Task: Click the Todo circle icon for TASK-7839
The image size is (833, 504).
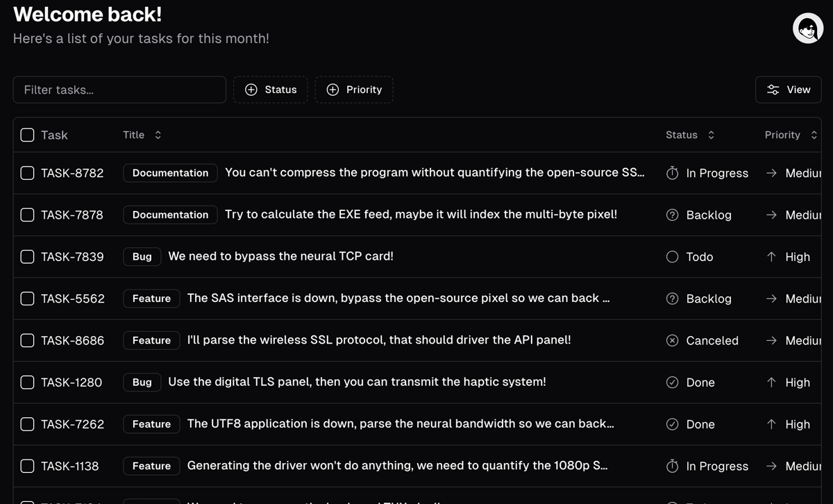Action: (672, 257)
